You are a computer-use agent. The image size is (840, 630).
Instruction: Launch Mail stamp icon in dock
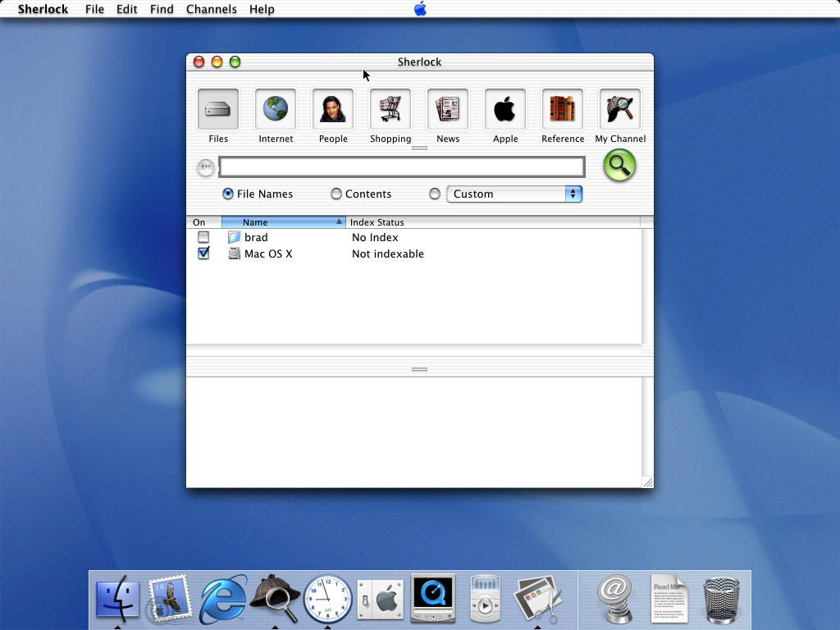point(169,599)
